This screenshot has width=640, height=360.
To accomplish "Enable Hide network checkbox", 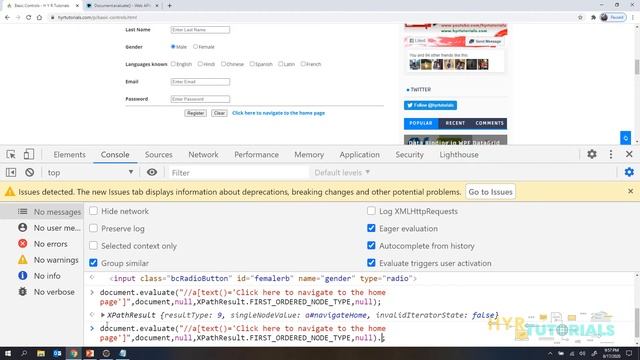I will point(93,211).
